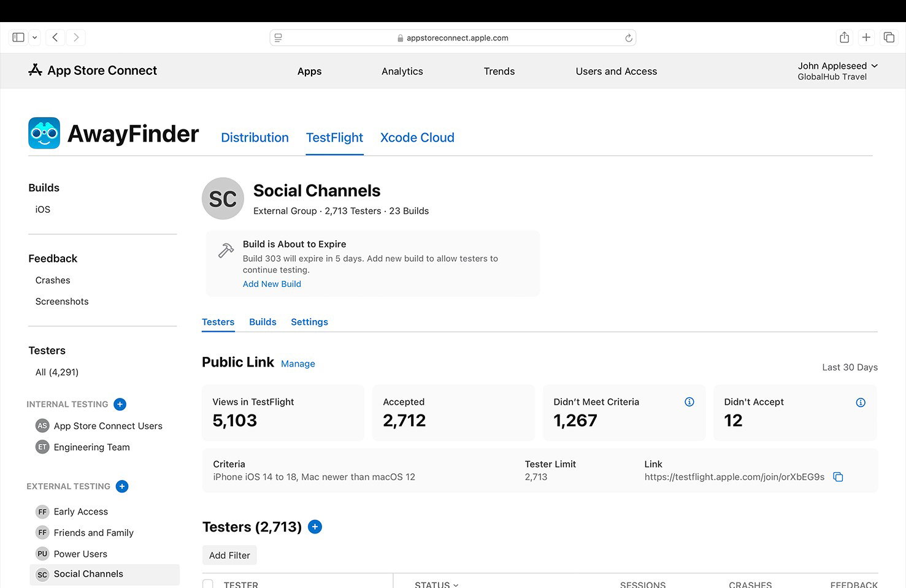Open the Trends menu

(499, 71)
